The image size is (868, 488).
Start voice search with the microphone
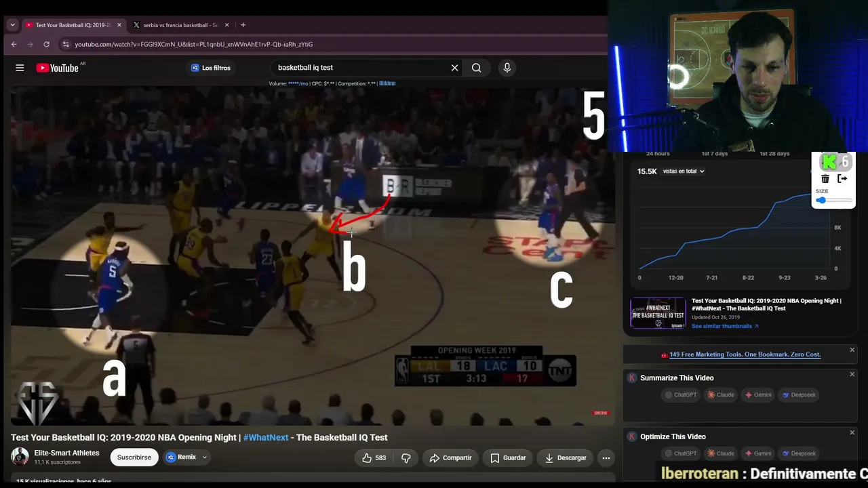[507, 68]
